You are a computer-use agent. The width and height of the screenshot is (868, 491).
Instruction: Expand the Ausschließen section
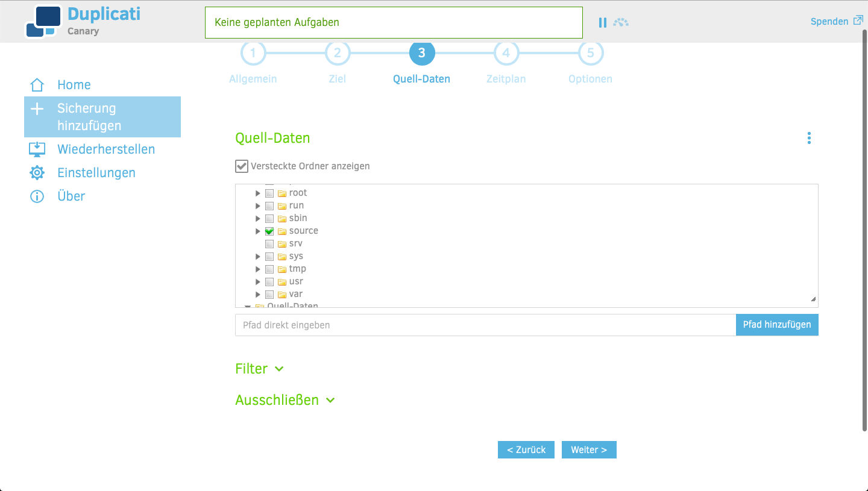coord(285,400)
